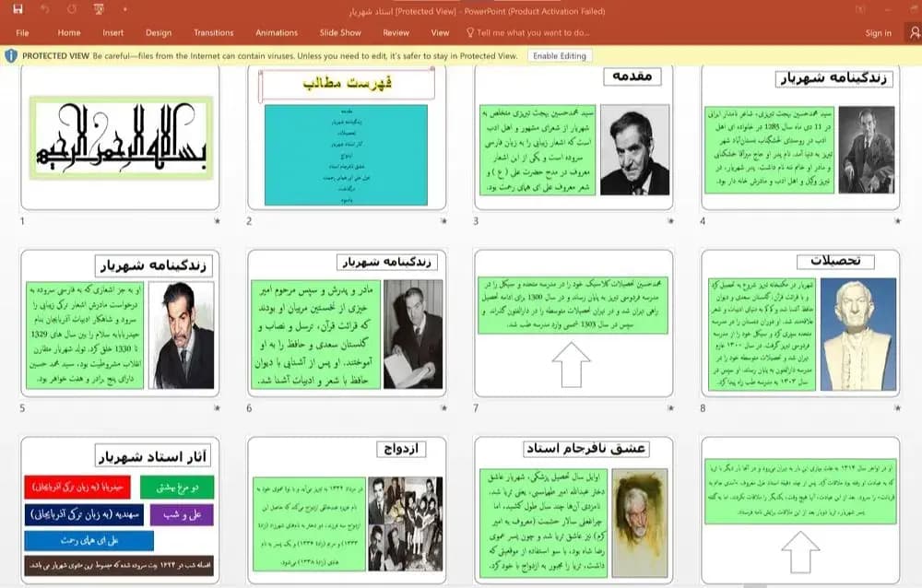Click Sign in link
Image resolution: width=922 pixels, height=588 pixels.
click(878, 33)
